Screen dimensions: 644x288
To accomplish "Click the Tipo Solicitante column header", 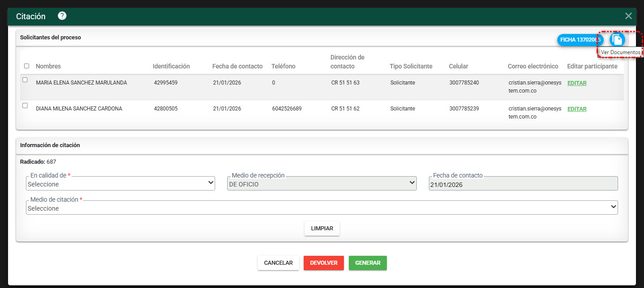I will click(x=411, y=66).
